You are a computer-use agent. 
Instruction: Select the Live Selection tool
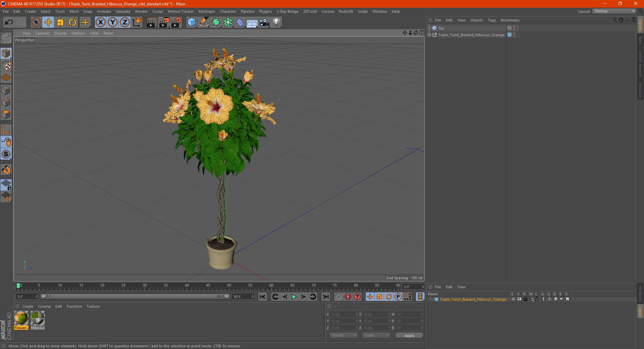coord(36,22)
